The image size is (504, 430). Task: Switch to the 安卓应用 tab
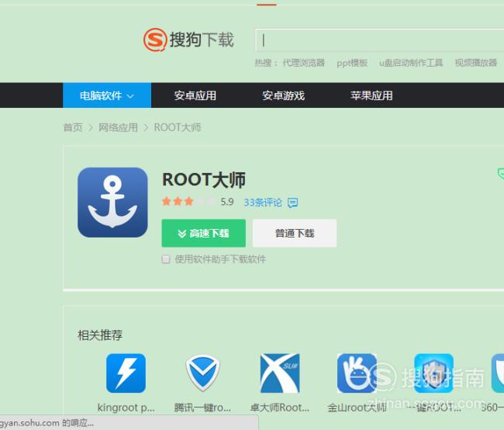pos(195,95)
